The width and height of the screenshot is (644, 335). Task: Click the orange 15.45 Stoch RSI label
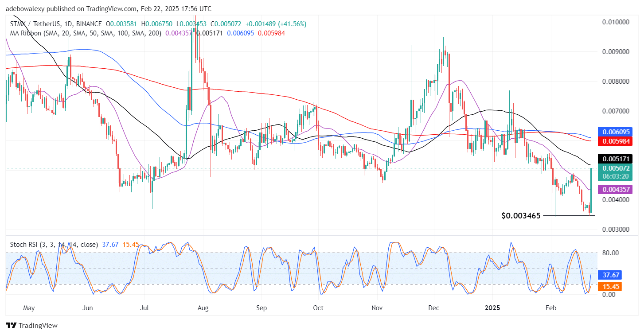[x=611, y=287]
